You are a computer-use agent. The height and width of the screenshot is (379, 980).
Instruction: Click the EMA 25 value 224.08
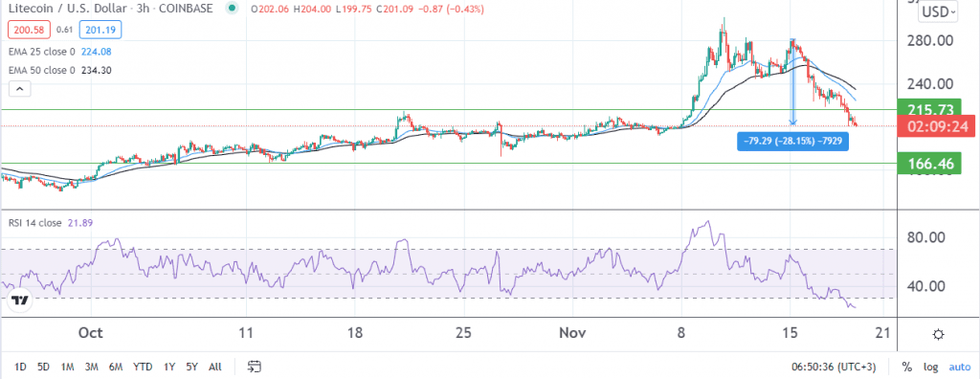click(x=96, y=52)
